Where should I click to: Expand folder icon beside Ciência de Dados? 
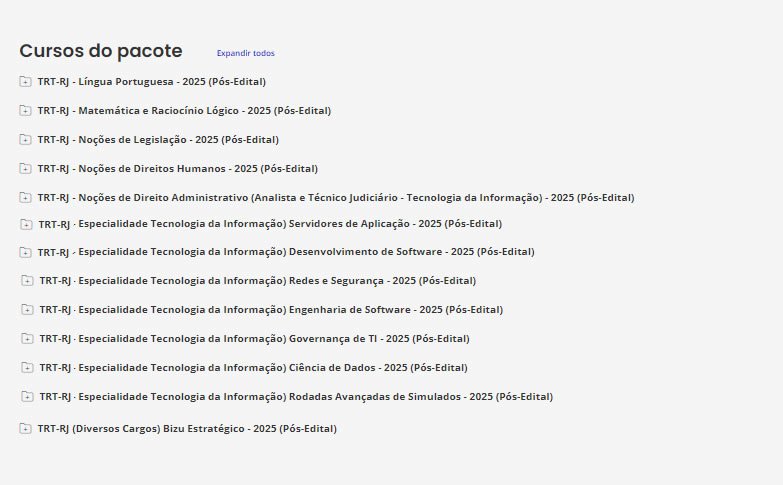coord(27,368)
